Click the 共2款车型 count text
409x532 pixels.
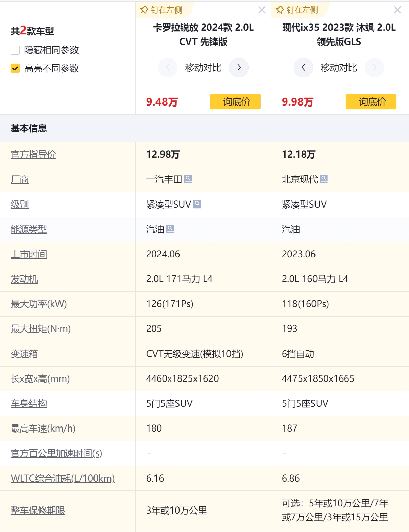(x=32, y=31)
